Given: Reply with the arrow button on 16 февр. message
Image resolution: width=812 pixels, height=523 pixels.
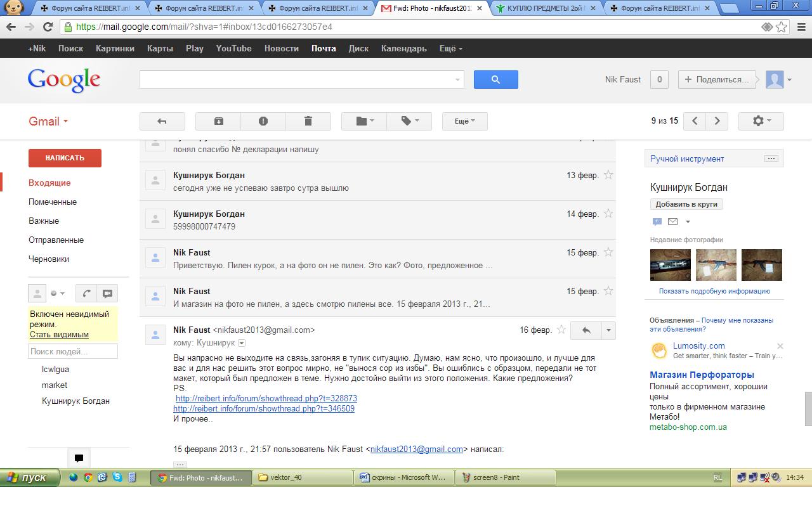Looking at the screenshot, I should (586, 330).
